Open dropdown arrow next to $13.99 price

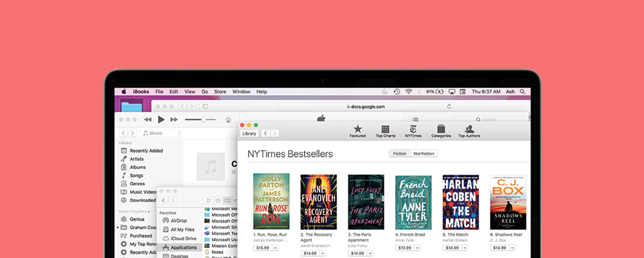pyautogui.click(x=418, y=248)
